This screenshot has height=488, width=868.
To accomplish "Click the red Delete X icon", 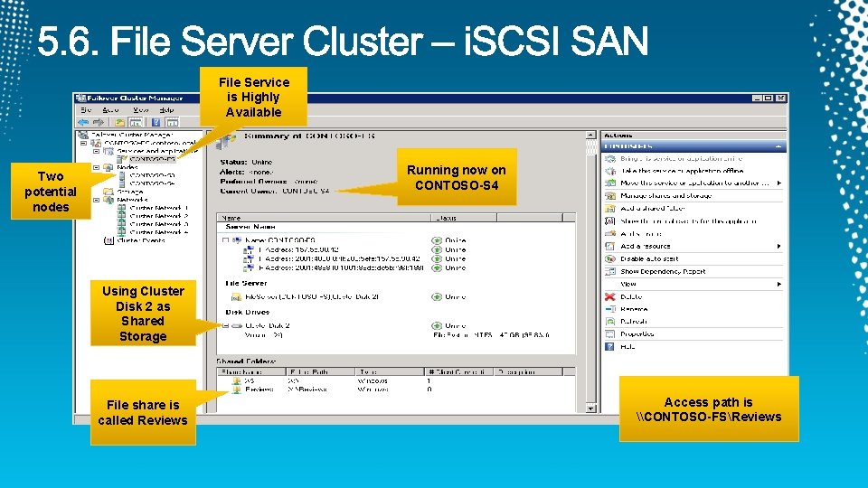I will pyautogui.click(x=610, y=296).
